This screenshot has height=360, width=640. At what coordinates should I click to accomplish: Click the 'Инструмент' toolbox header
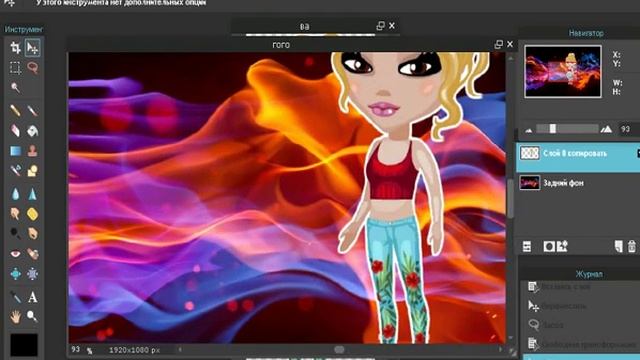(x=24, y=29)
